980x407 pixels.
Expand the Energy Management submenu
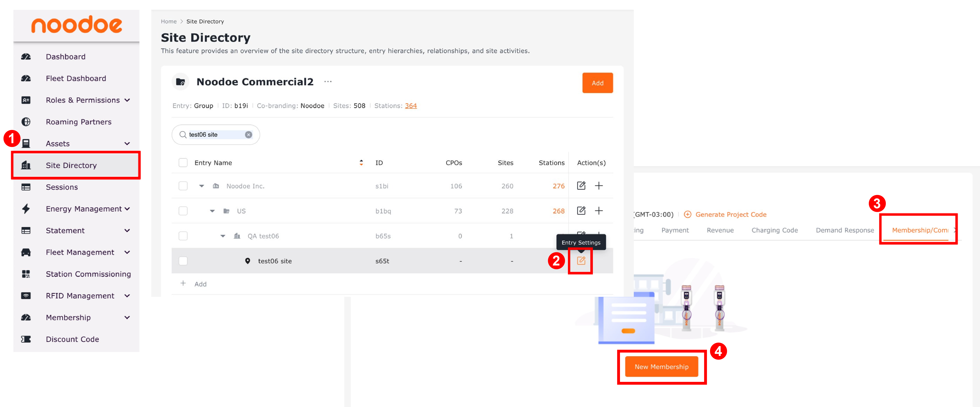[x=127, y=209]
